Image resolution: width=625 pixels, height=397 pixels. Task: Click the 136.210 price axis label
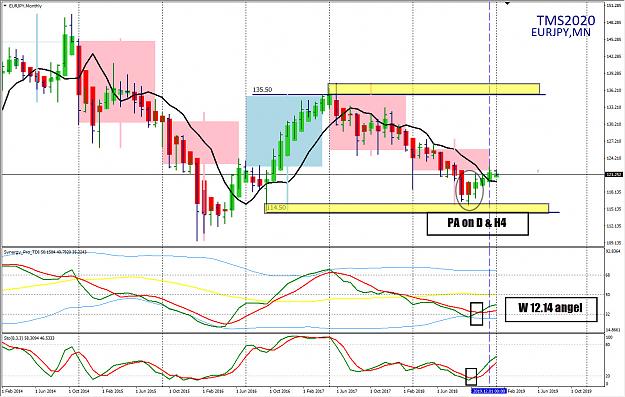(x=613, y=90)
